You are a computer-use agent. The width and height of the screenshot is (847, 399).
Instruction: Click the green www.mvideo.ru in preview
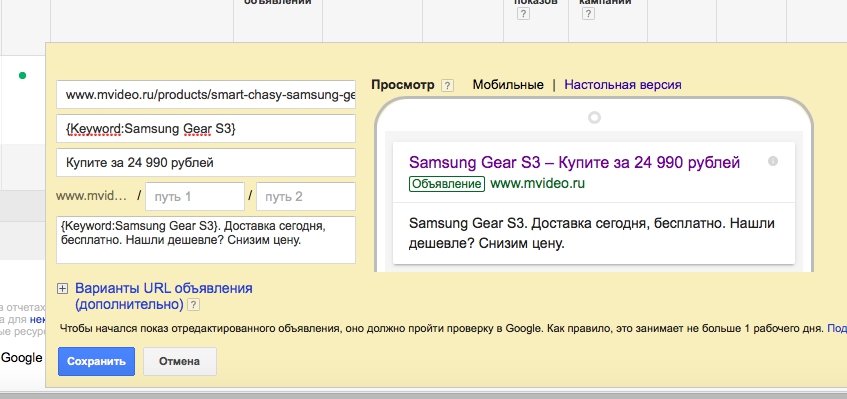537,184
